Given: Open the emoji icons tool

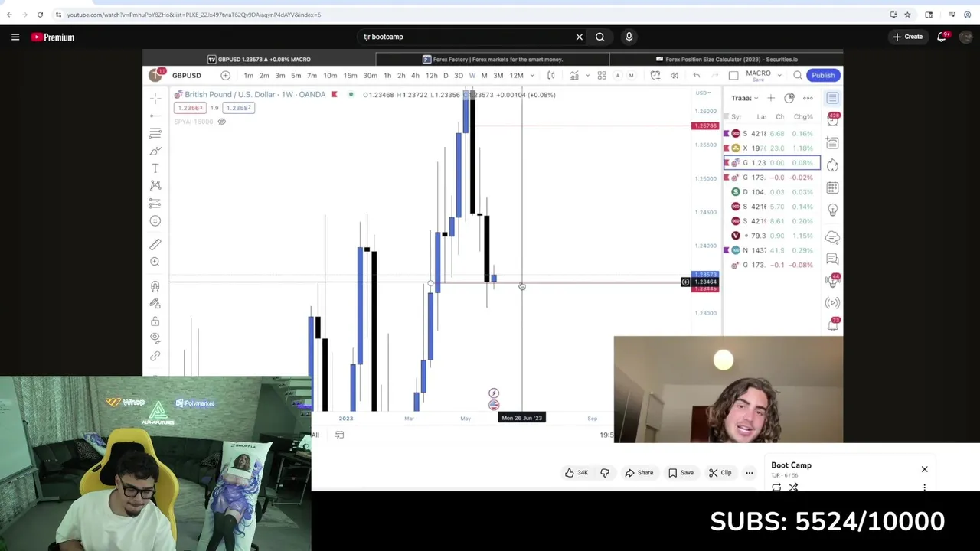Looking at the screenshot, I should [155, 220].
